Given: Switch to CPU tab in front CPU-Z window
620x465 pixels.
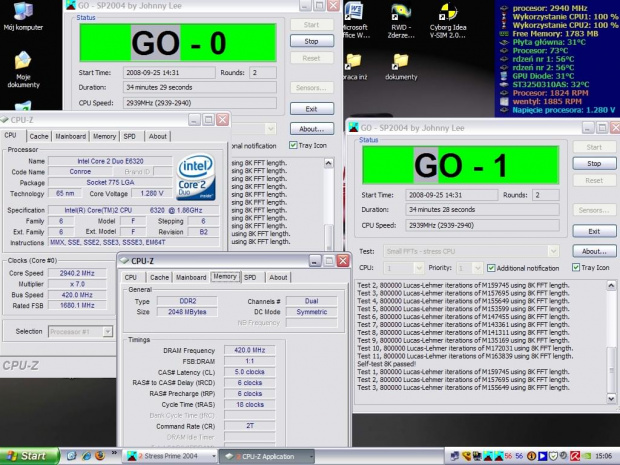Looking at the screenshot, I should tap(130, 278).
